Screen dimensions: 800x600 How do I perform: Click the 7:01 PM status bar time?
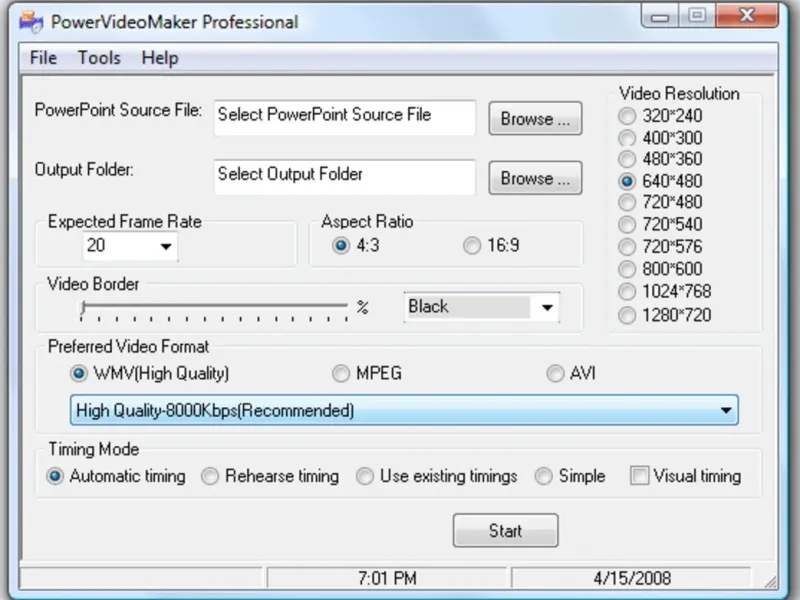[x=387, y=578]
